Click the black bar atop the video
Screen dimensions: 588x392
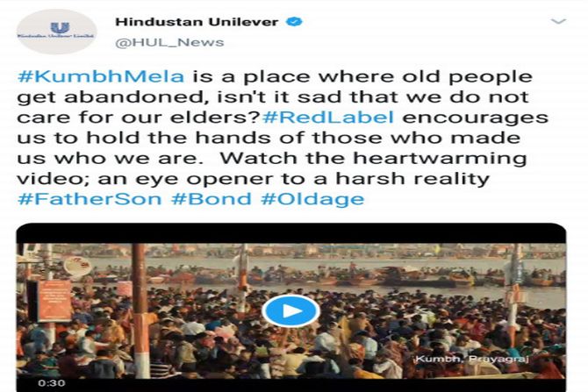291,233
